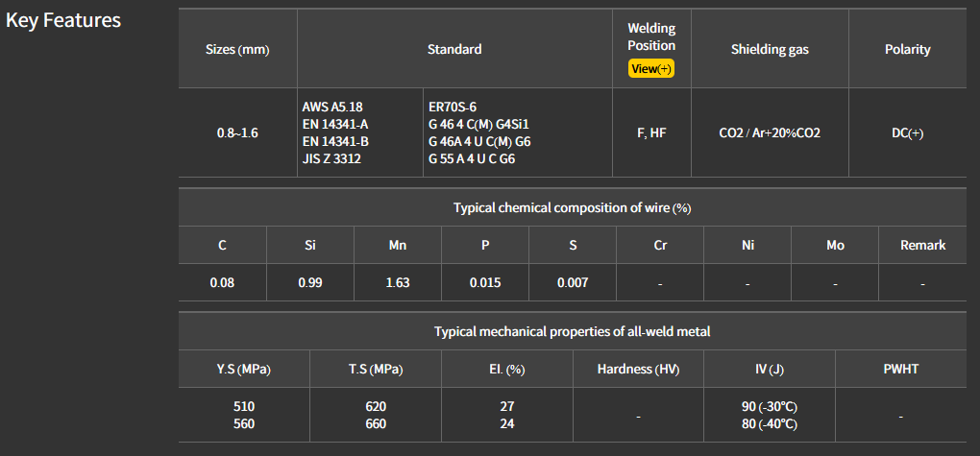This screenshot has height=456, width=980.
Task: Click the 620 tensile strength value
Action: coord(376,406)
